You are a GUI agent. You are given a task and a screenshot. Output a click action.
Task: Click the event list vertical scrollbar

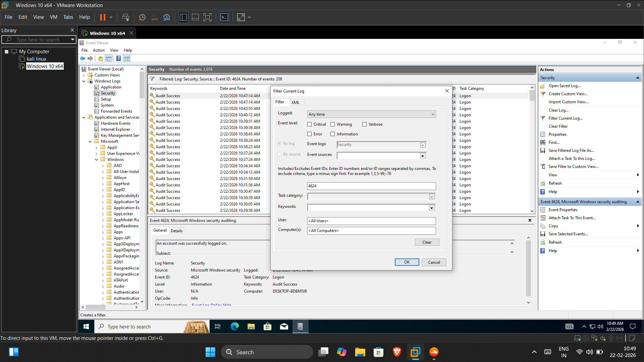tap(532, 149)
